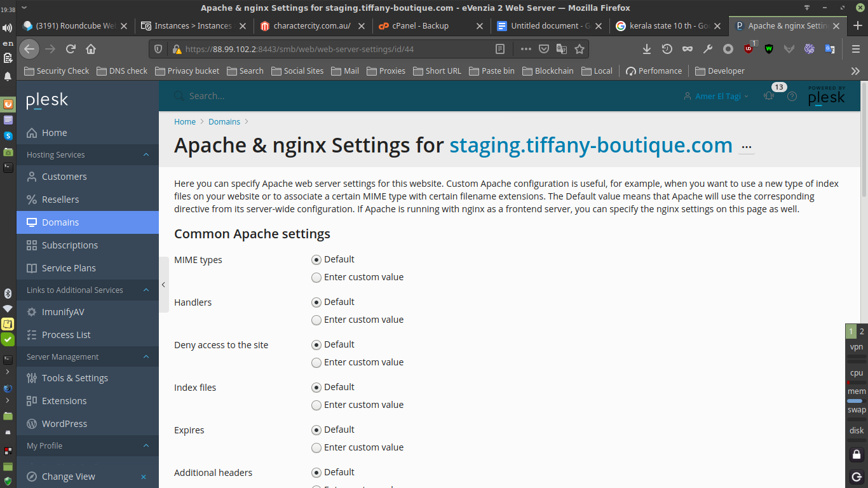The height and width of the screenshot is (488, 868).
Task: Select Default for Index files
Action: point(316,388)
